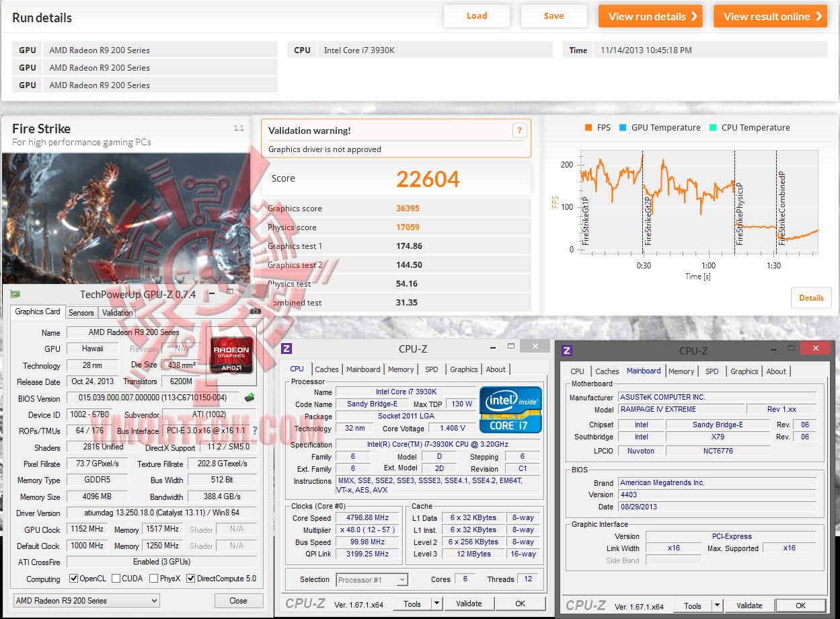Open the About tab in the left CPU-Z window
840x619 pixels.
click(x=496, y=369)
